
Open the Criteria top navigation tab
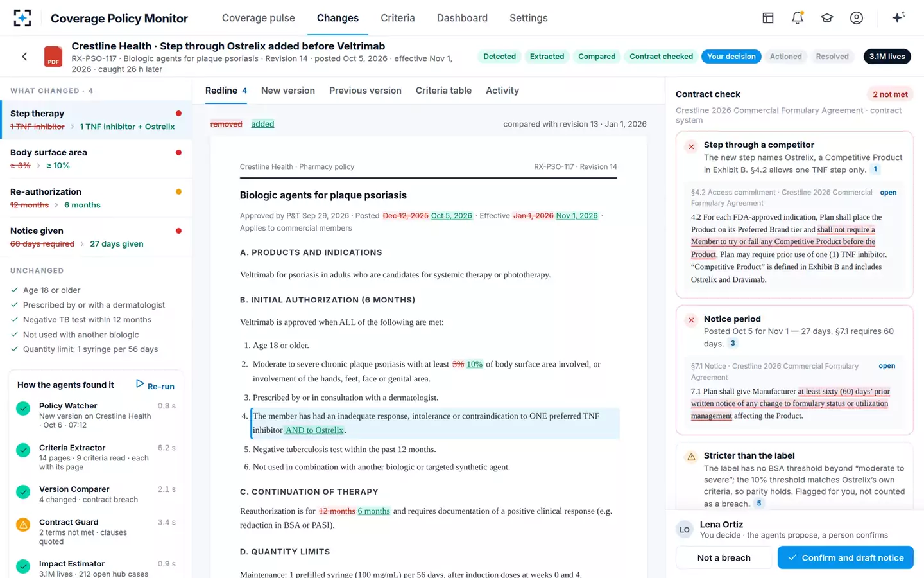[x=398, y=18]
